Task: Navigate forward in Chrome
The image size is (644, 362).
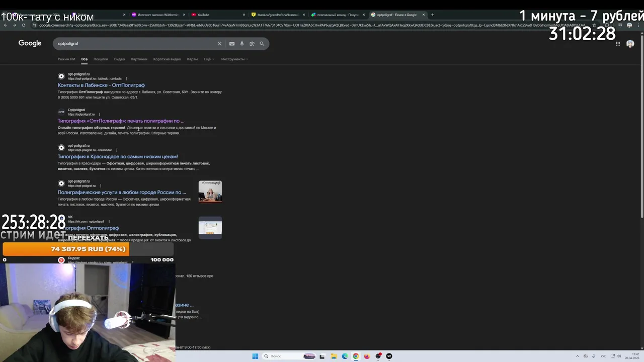Action: [x=14, y=25]
